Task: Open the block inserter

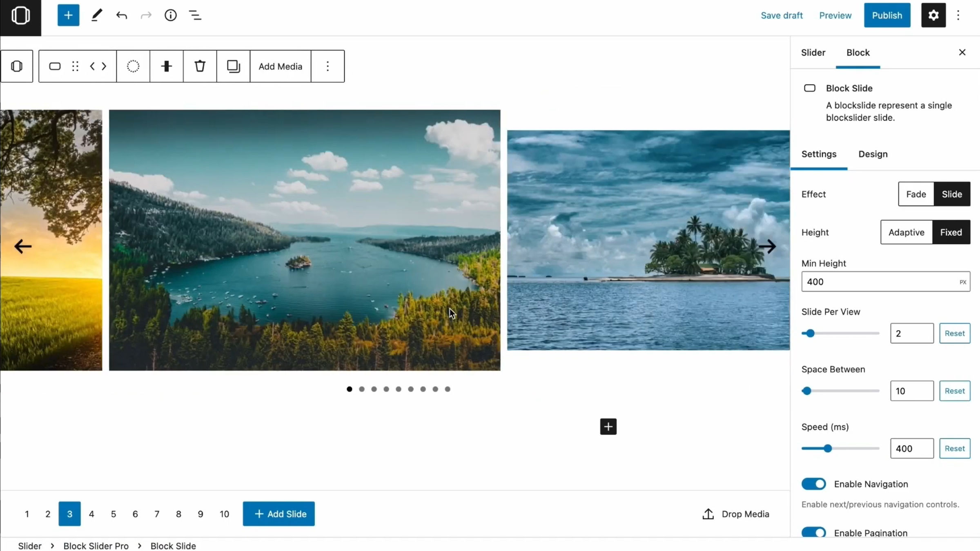Action: [68, 15]
